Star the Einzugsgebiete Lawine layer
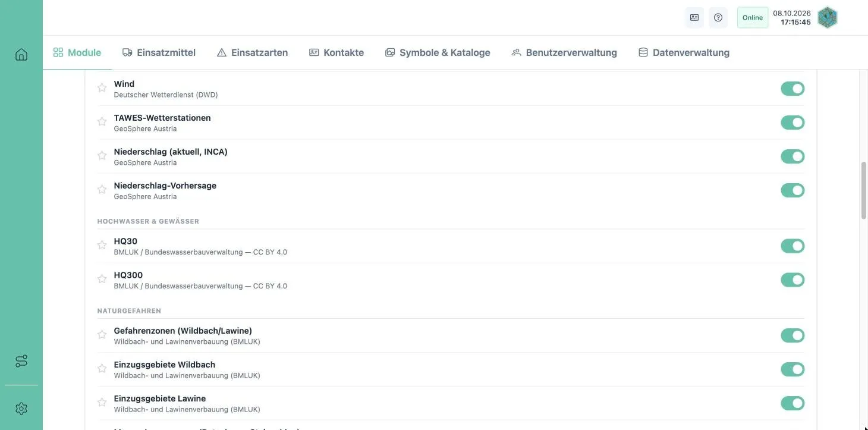 coord(102,403)
